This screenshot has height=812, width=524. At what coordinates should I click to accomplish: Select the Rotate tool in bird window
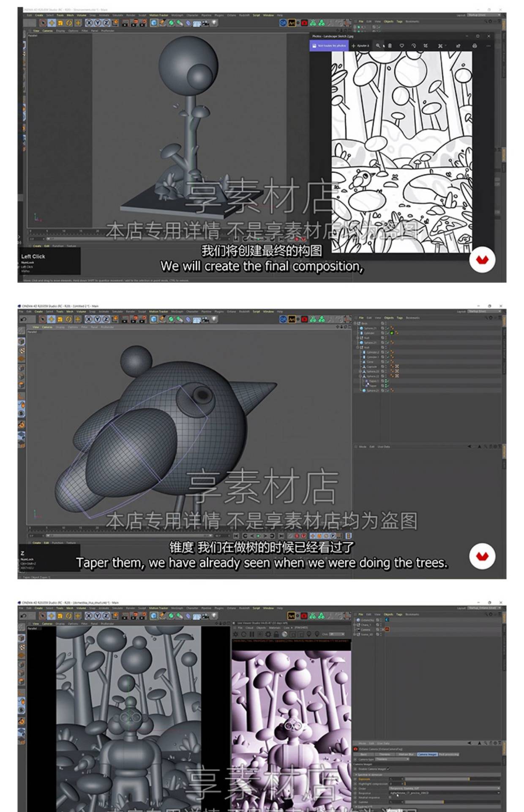tap(68, 319)
